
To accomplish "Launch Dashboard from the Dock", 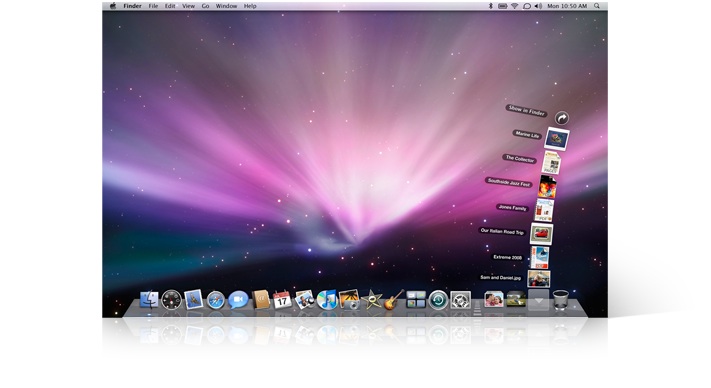I will [171, 300].
